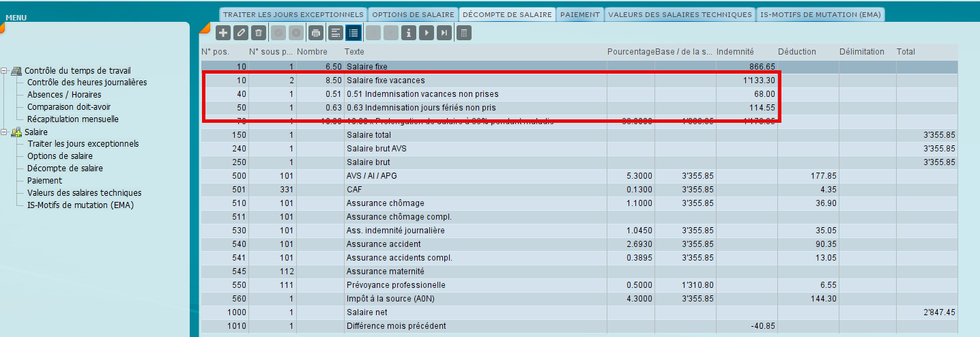Screen dimensions: 980x337
Task: Select the CAF row
Action: [579, 190]
